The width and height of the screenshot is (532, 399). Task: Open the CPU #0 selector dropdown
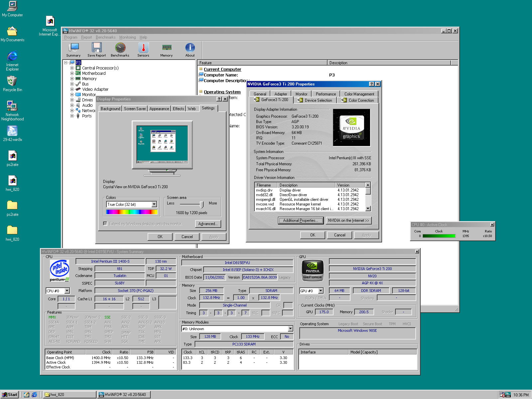[x=67, y=291]
